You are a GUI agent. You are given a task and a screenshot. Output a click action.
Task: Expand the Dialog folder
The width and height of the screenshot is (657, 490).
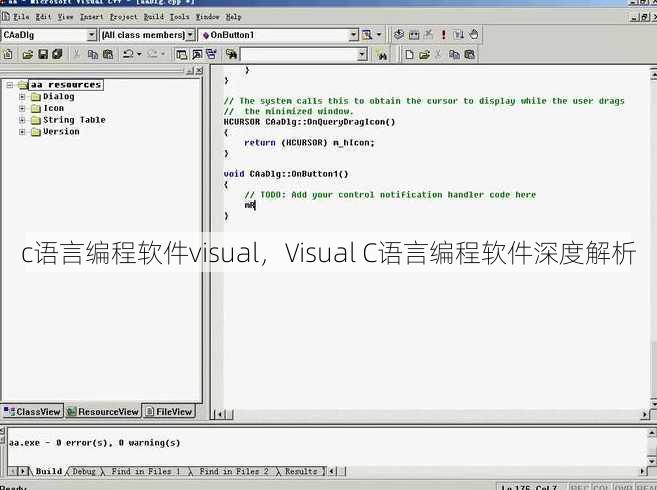tap(22, 97)
